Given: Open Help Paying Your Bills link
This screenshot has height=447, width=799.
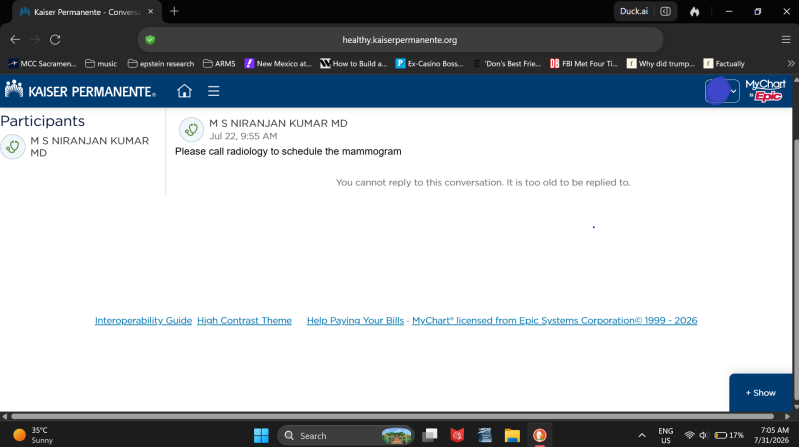Looking at the screenshot, I should coord(355,321).
